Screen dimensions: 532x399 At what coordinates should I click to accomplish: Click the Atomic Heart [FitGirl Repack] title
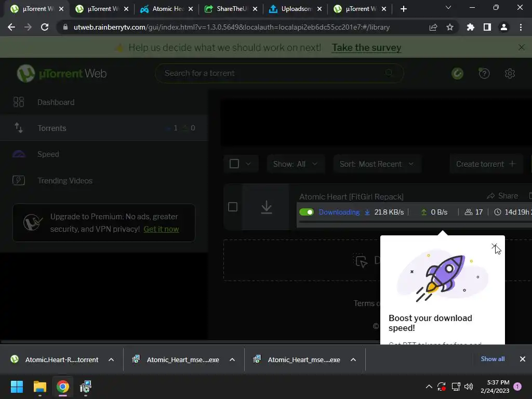click(351, 197)
